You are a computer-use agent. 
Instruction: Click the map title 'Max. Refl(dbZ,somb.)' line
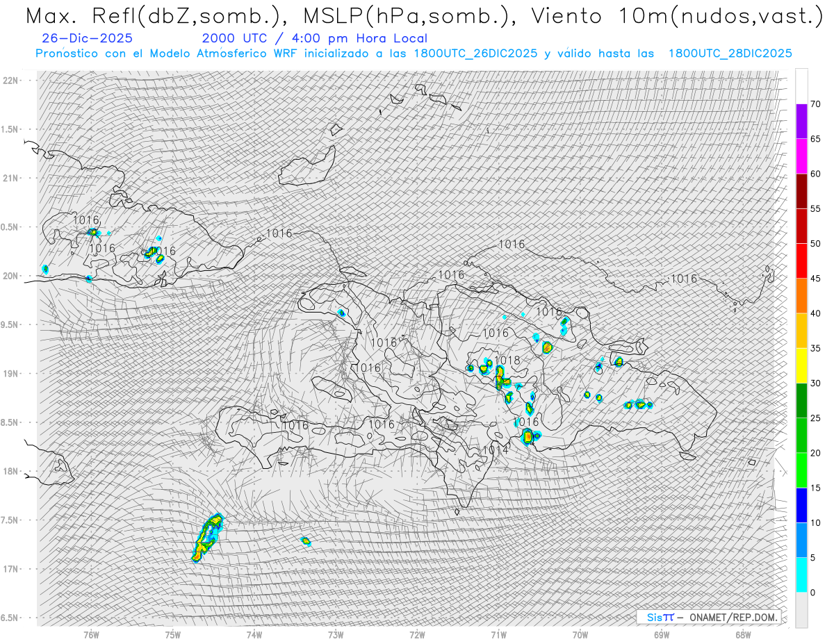423,16
